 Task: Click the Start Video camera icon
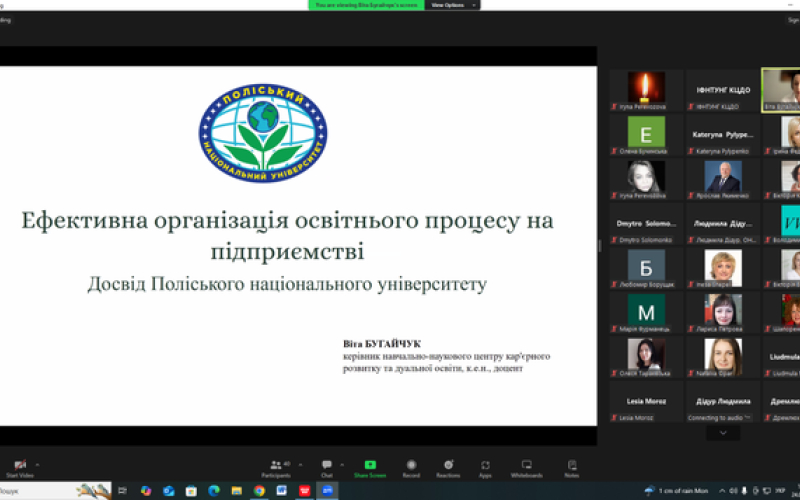(20, 465)
